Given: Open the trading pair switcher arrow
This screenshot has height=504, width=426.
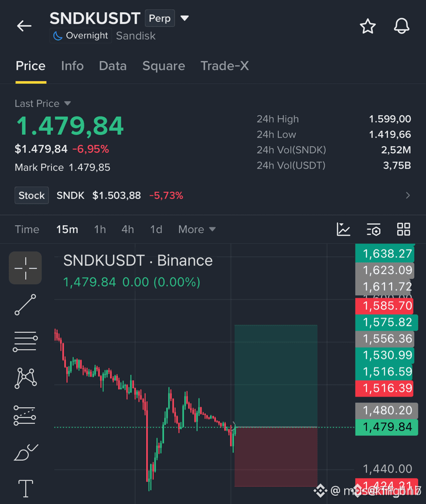Looking at the screenshot, I should (x=185, y=18).
